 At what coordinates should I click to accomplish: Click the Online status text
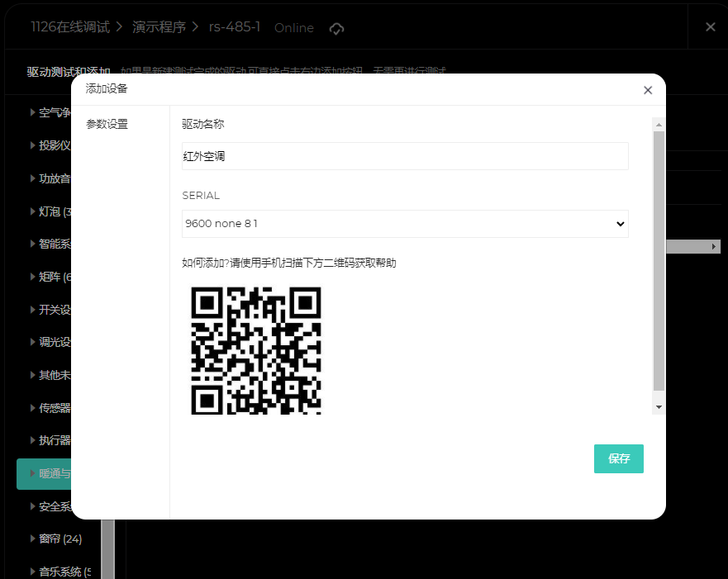[x=294, y=28]
